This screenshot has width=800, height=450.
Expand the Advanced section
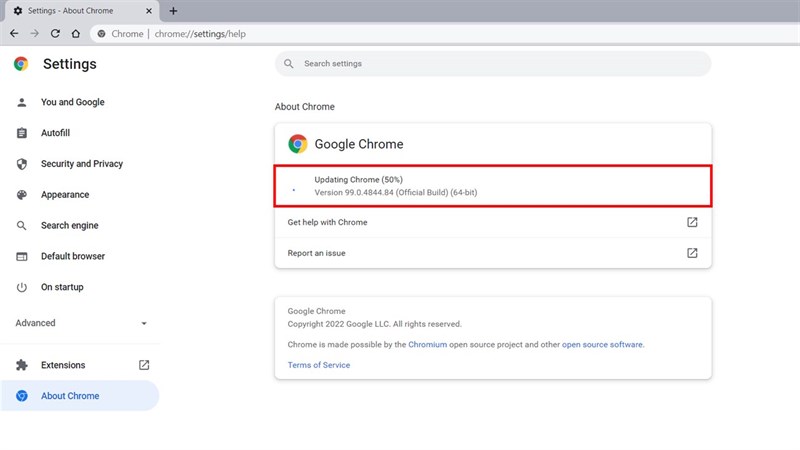tap(80, 323)
